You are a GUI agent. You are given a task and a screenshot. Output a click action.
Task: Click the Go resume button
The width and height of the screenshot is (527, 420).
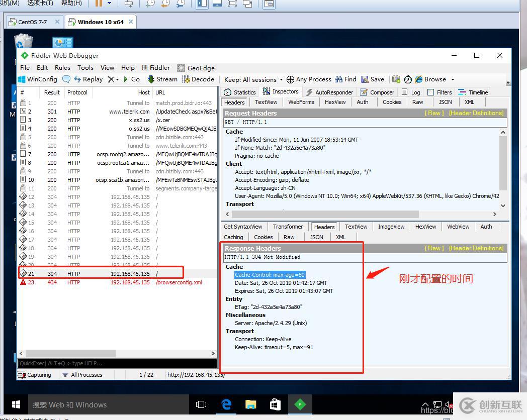pyautogui.click(x=132, y=79)
